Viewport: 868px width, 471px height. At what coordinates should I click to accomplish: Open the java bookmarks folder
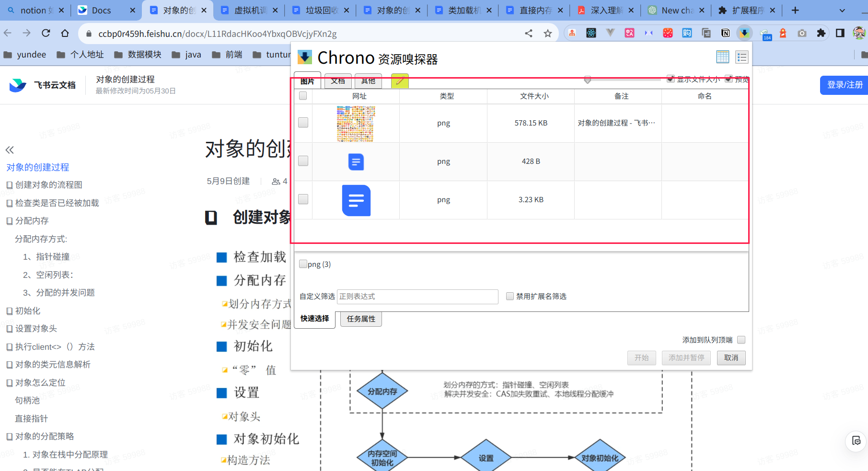(187, 55)
